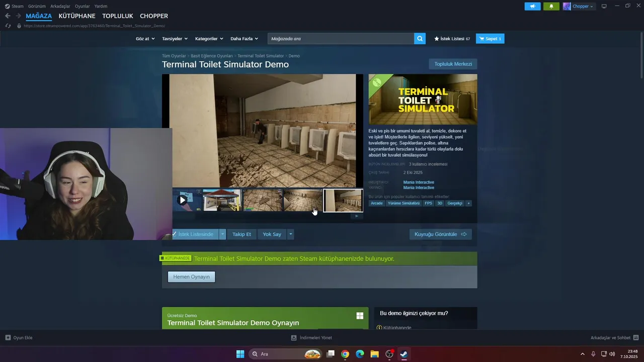Switch to the KÜTÜPHANE tab
Screen dimensions: 644x362
[x=77, y=16]
